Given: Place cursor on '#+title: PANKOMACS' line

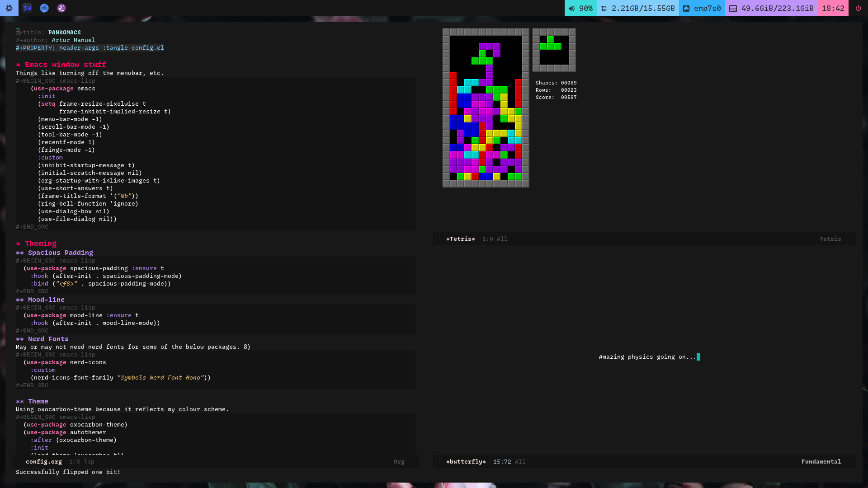Looking at the screenshot, I should click(x=48, y=33).
